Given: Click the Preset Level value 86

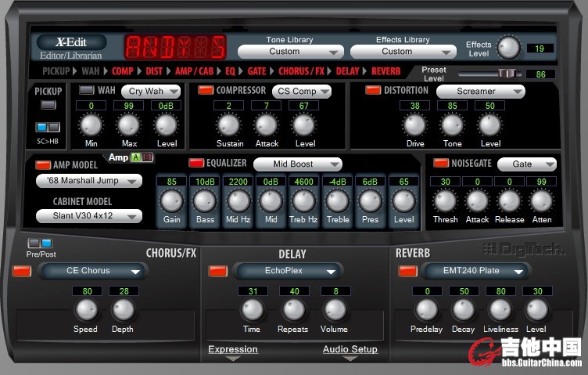Looking at the screenshot, I should click(540, 74).
